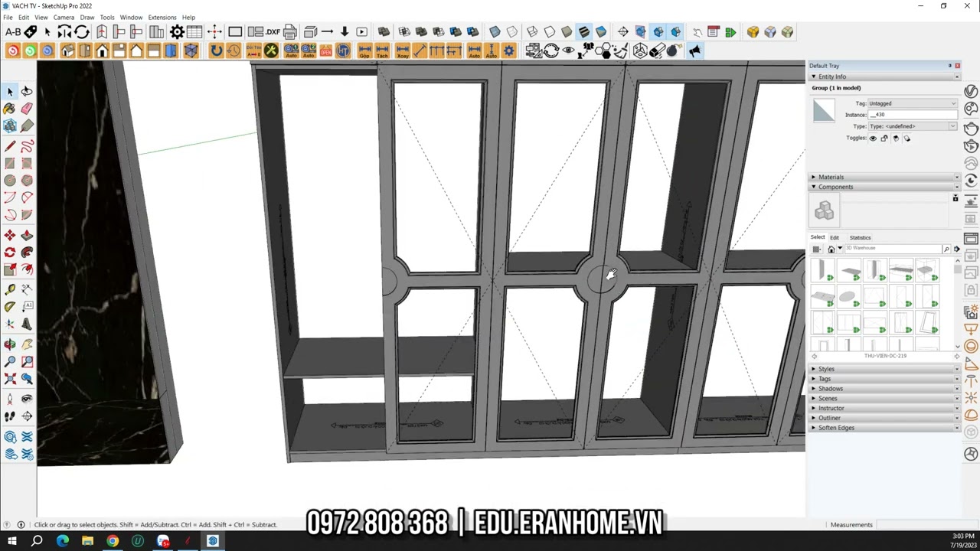Select the Push/Pull tool
The width and height of the screenshot is (980, 551).
[x=27, y=236]
